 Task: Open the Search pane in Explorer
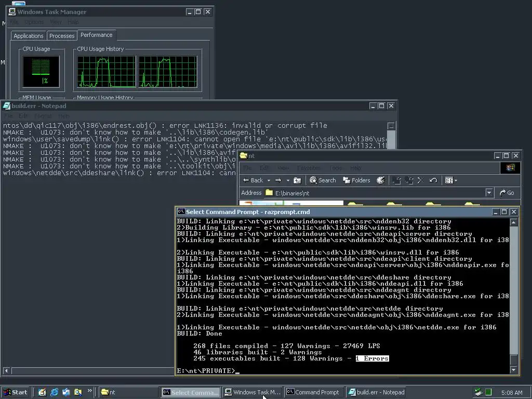click(323, 180)
